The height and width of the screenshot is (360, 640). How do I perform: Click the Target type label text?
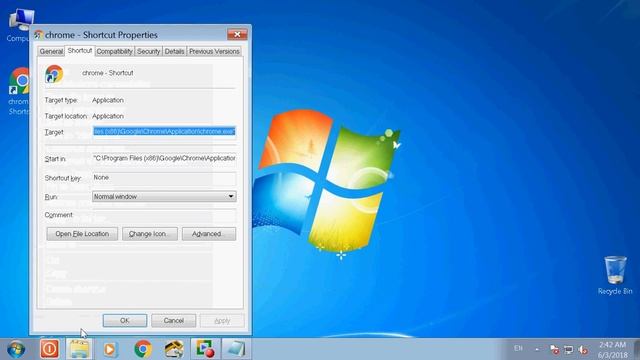pos(61,100)
